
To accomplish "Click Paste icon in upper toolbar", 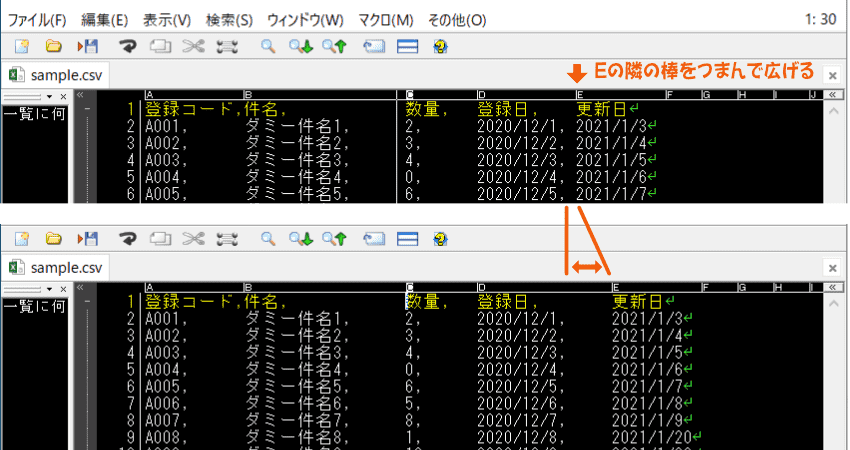I will pos(227,47).
